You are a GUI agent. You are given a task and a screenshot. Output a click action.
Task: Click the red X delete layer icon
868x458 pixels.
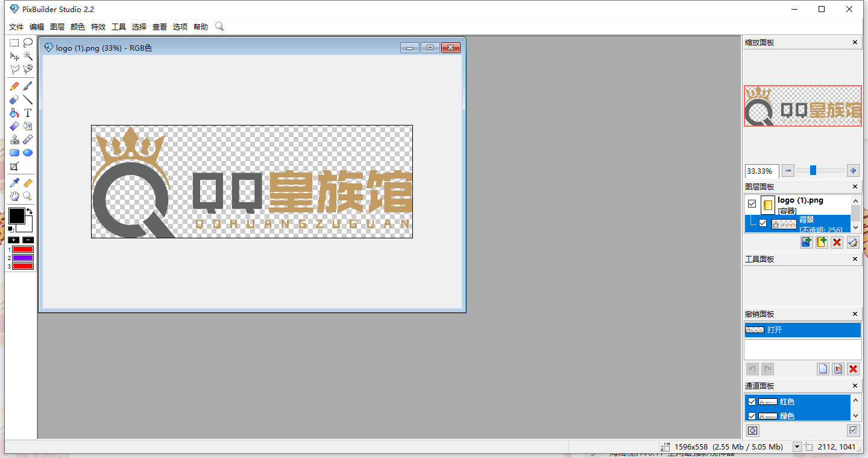(x=837, y=242)
